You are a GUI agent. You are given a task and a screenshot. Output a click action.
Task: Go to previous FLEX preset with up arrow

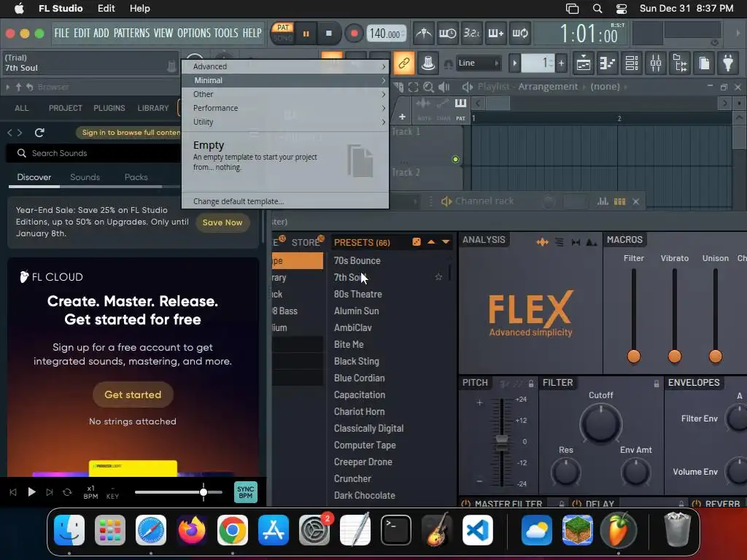point(431,242)
